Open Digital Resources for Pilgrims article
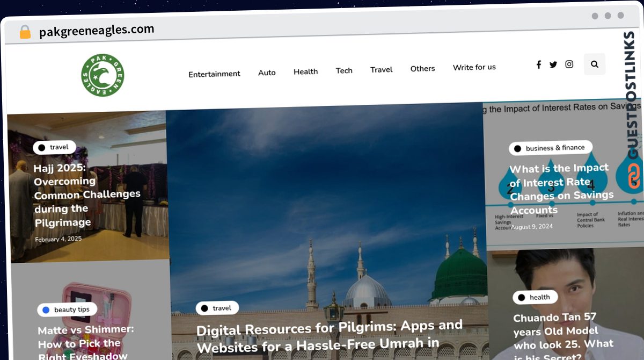The image size is (644, 360). click(x=330, y=336)
